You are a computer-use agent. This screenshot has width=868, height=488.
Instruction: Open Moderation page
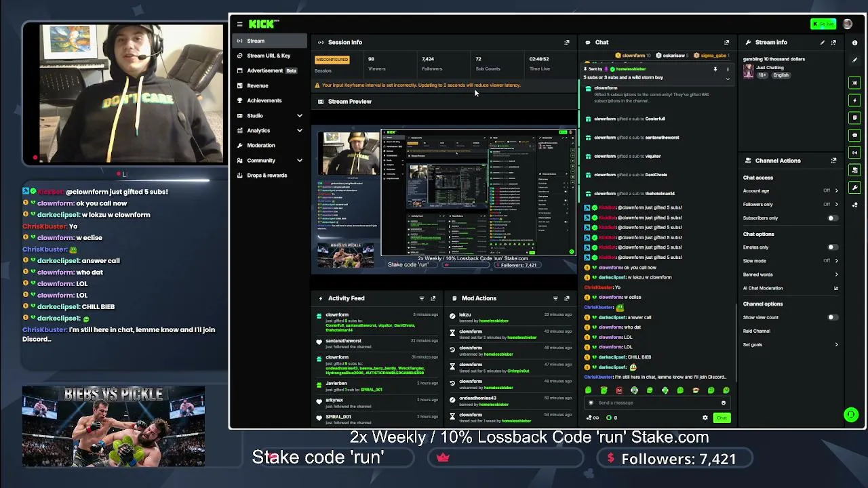(x=270, y=146)
